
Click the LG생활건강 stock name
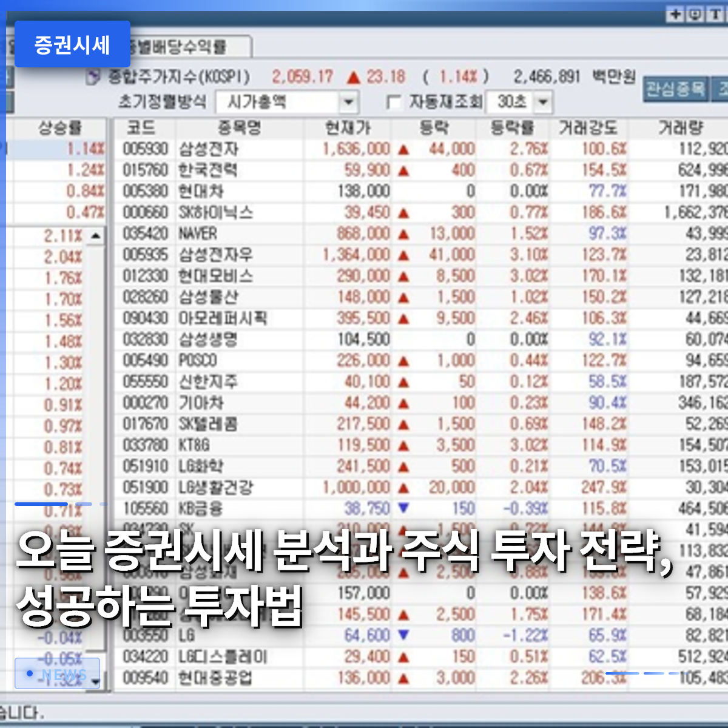[x=215, y=488]
